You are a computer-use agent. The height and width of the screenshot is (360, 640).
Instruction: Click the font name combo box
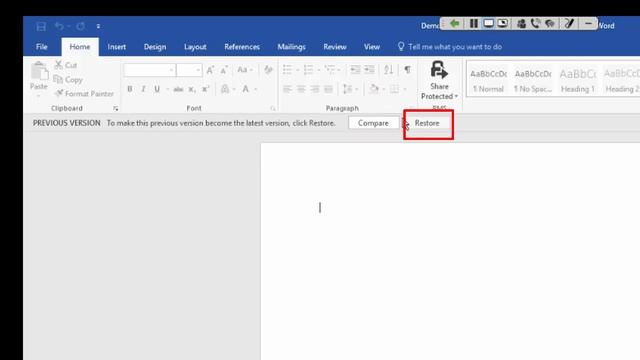tap(149, 70)
